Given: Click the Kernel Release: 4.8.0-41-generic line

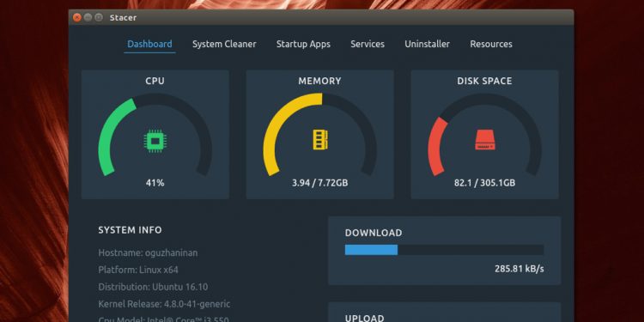Looking at the screenshot, I should 164,304.
